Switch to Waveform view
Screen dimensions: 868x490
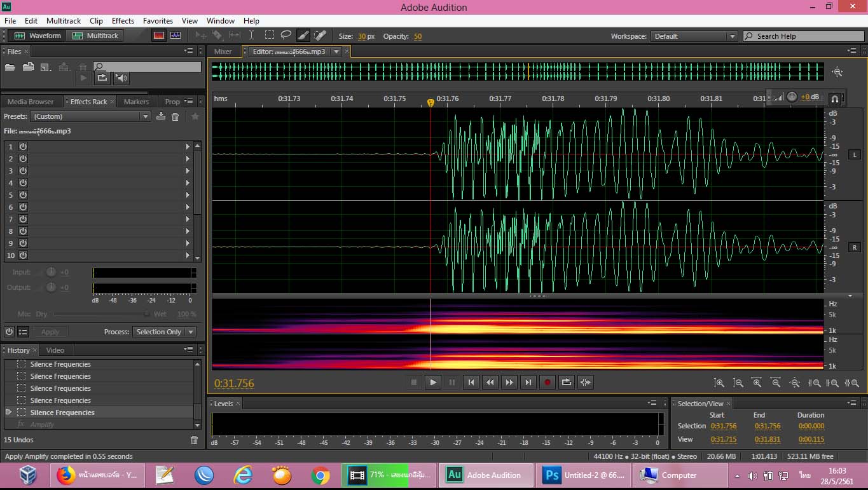37,36
